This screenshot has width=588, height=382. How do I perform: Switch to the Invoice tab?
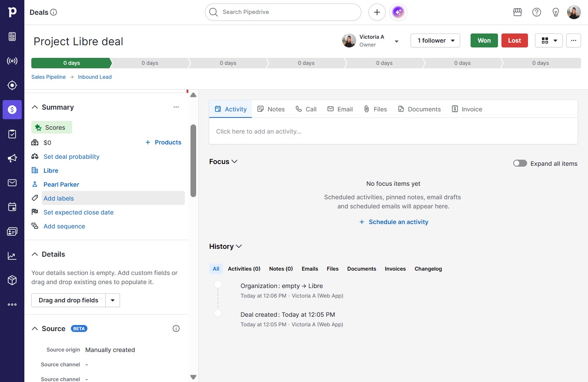pos(467,109)
